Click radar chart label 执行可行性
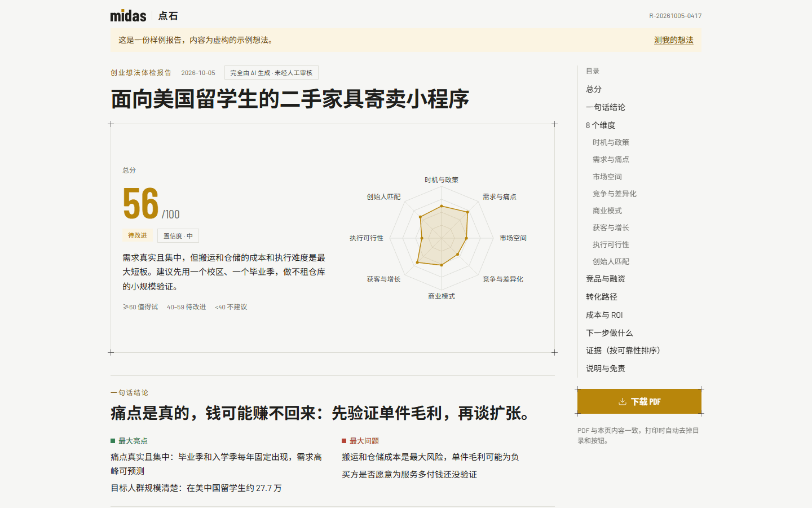 coord(367,238)
